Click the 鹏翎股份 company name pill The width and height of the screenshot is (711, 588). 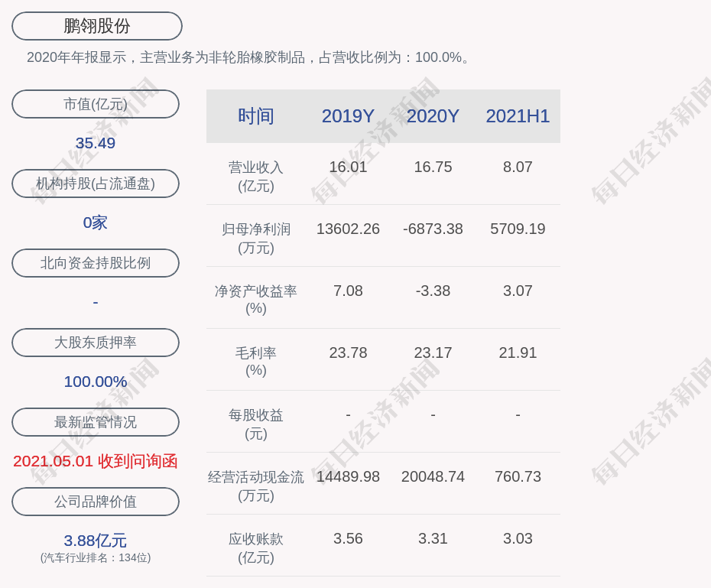[x=97, y=26]
